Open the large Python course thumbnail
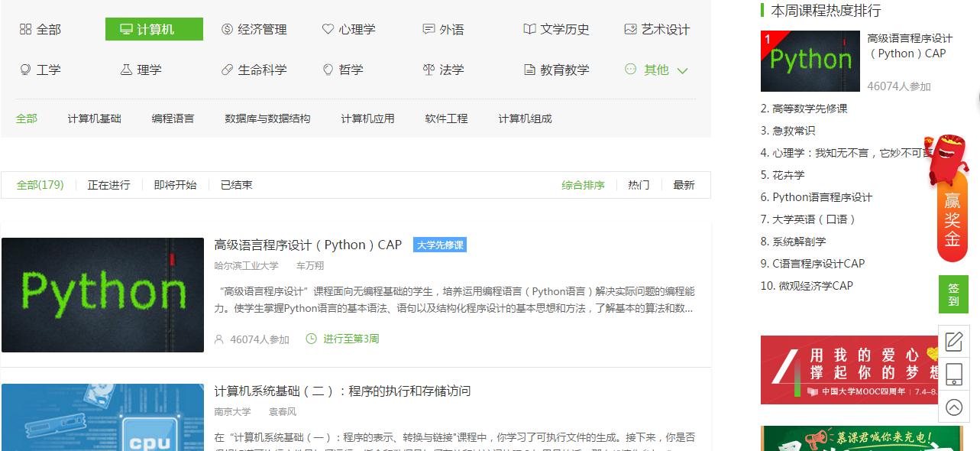This screenshot has width=980, height=451. click(102, 295)
